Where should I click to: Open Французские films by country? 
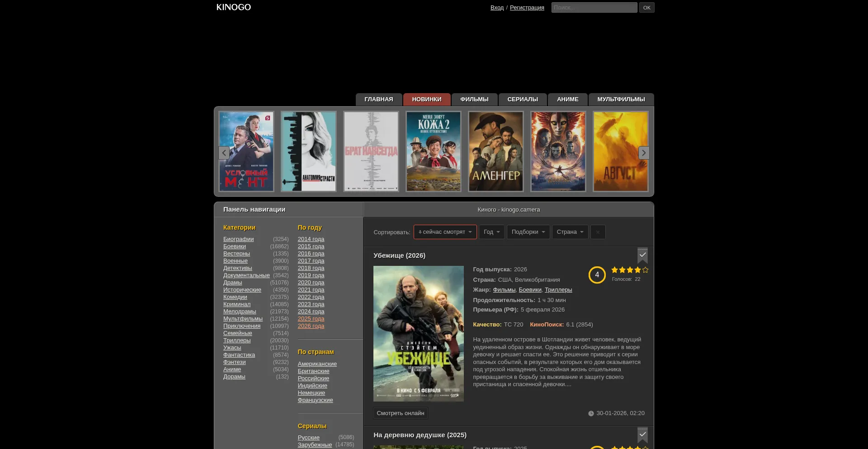click(316, 400)
